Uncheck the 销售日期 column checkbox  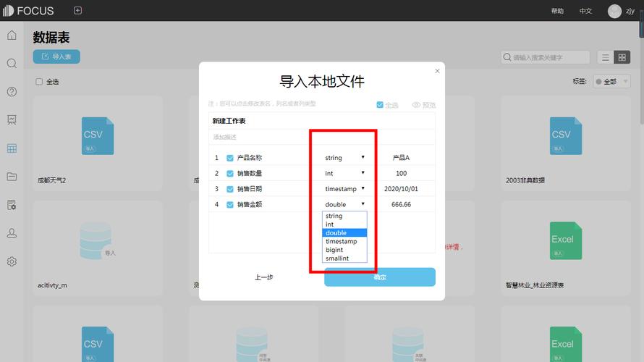(230, 189)
